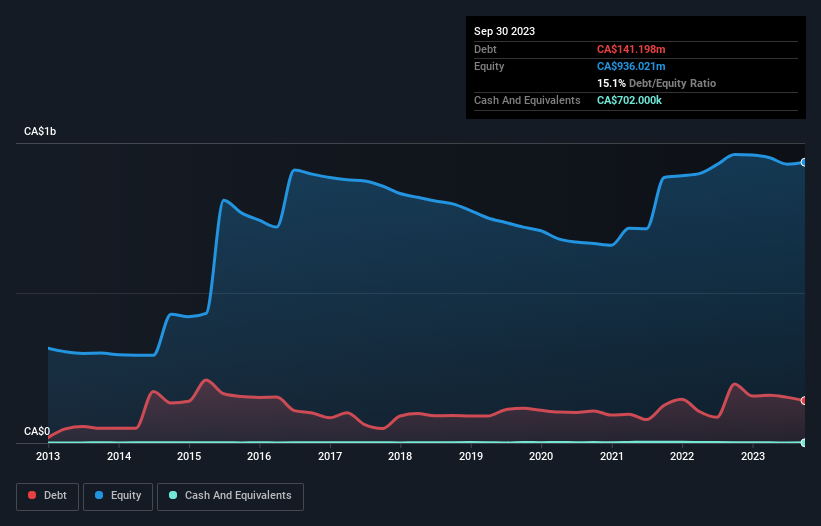Select the 2019 x-axis label

click(x=471, y=456)
